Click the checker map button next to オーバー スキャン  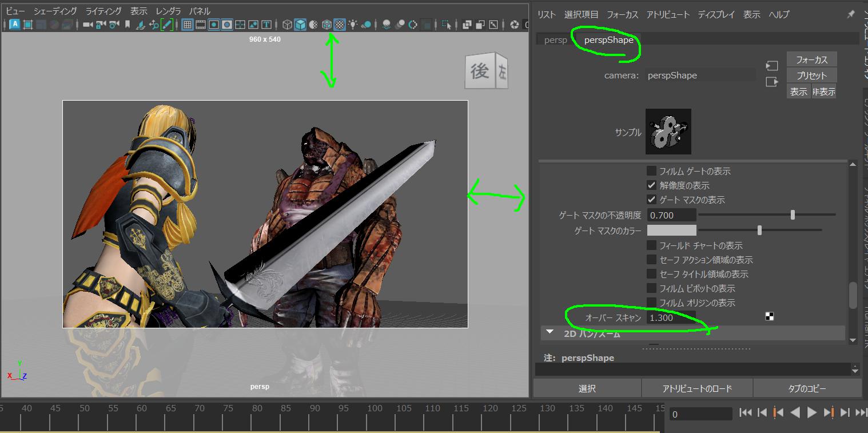point(770,316)
